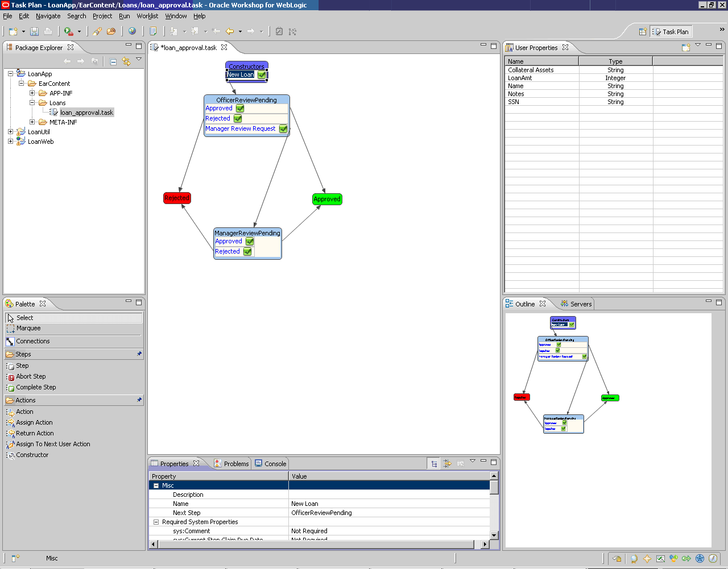Click the green arrow status bar icon
This screenshot has width=728, height=569.
pyautogui.click(x=686, y=559)
